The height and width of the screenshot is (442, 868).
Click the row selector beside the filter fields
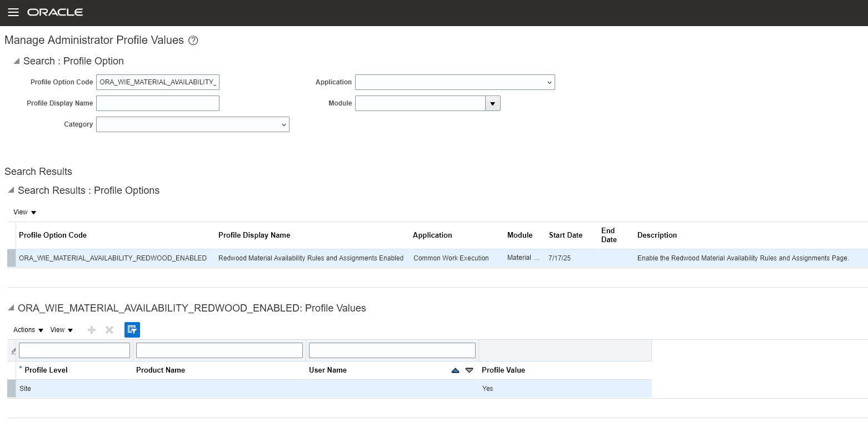click(12, 350)
